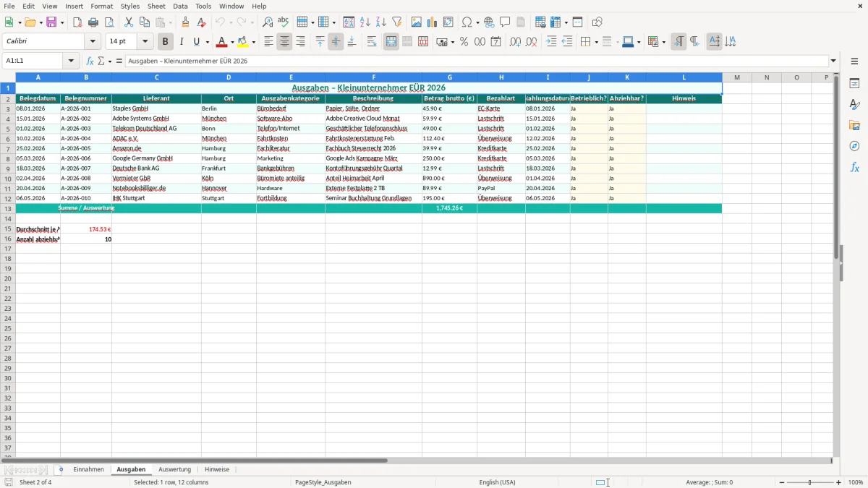Open sidebar Gallery panel
The height and width of the screenshot is (488, 868).
(x=854, y=125)
